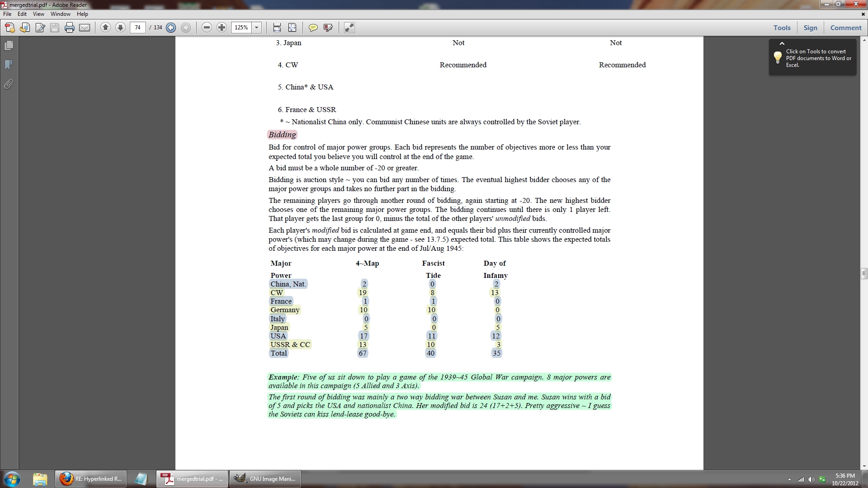Screen dimensions: 868x488
Task: Click the 'USSR & CC' table row label
Action: point(290,344)
